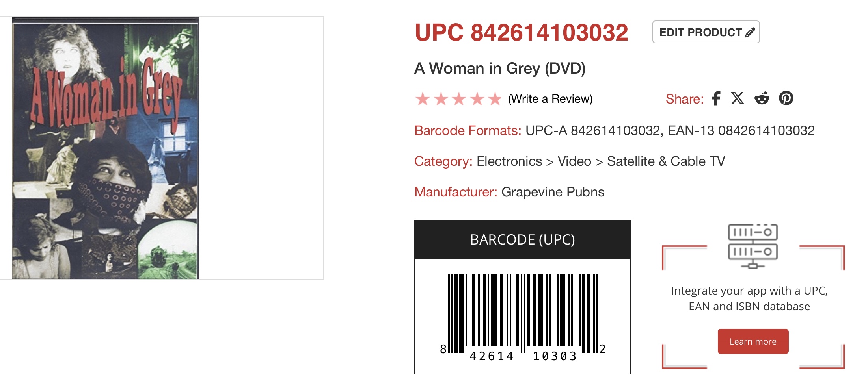Go to the Video category
Viewport: 868px width, 389px height.
pos(574,161)
